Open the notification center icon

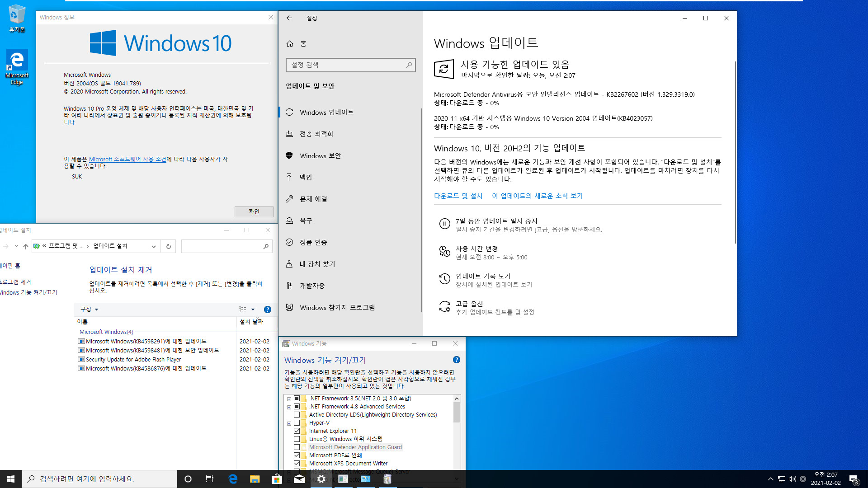tap(854, 479)
